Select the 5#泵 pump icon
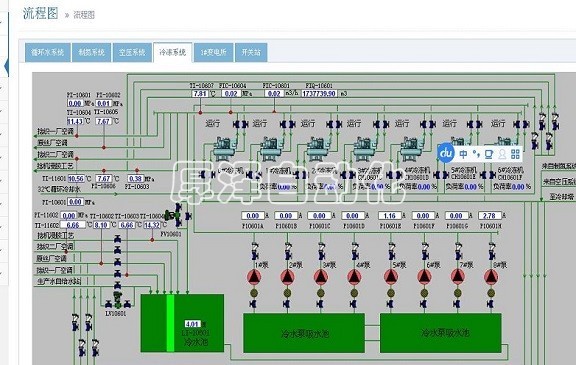 point(391,277)
